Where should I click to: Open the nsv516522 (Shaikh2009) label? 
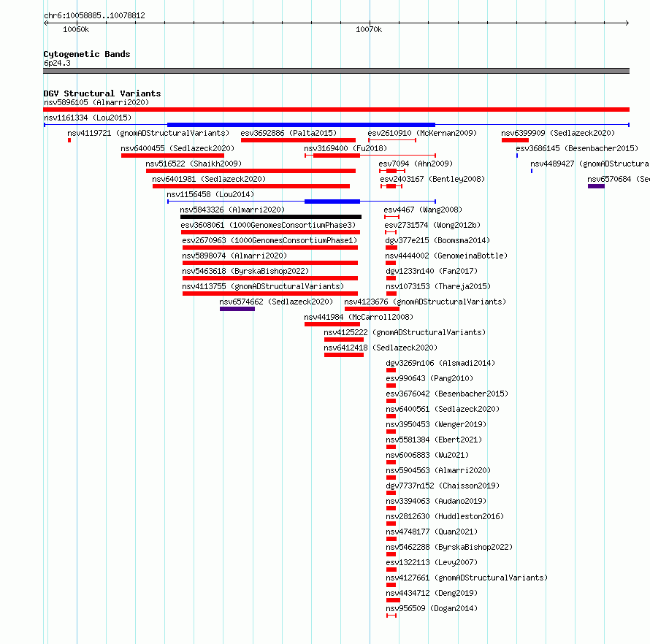pyautogui.click(x=194, y=164)
